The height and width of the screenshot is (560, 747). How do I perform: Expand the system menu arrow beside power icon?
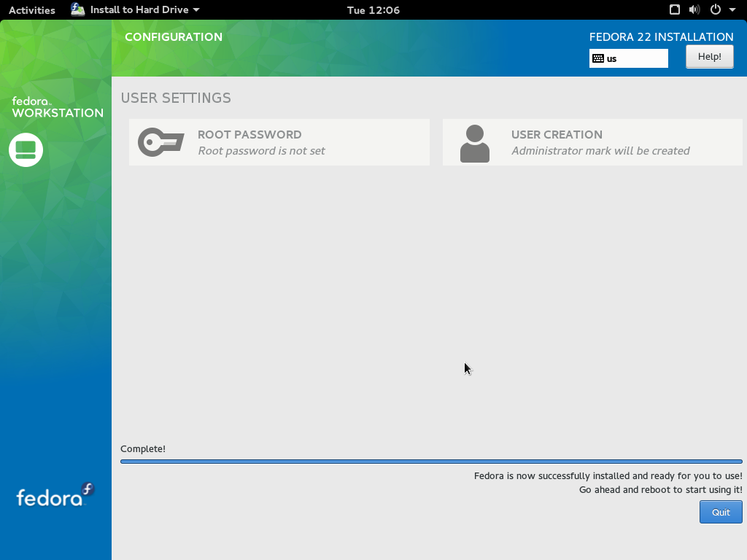(731, 10)
